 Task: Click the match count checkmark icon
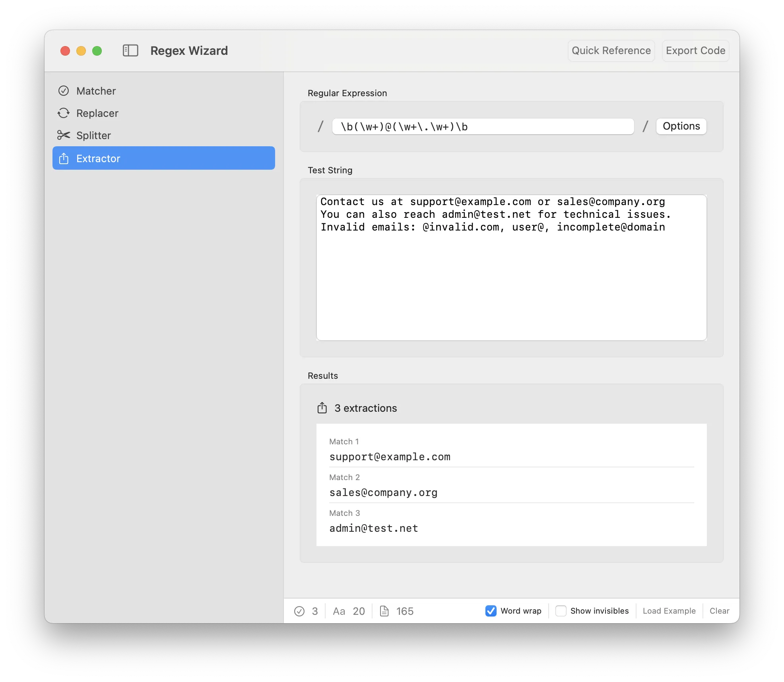299,611
